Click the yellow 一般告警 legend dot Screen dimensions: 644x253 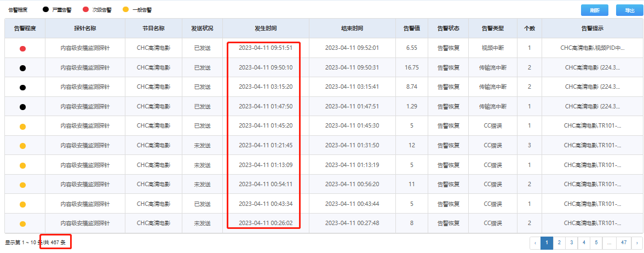pyautogui.click(x=125, y=10)
